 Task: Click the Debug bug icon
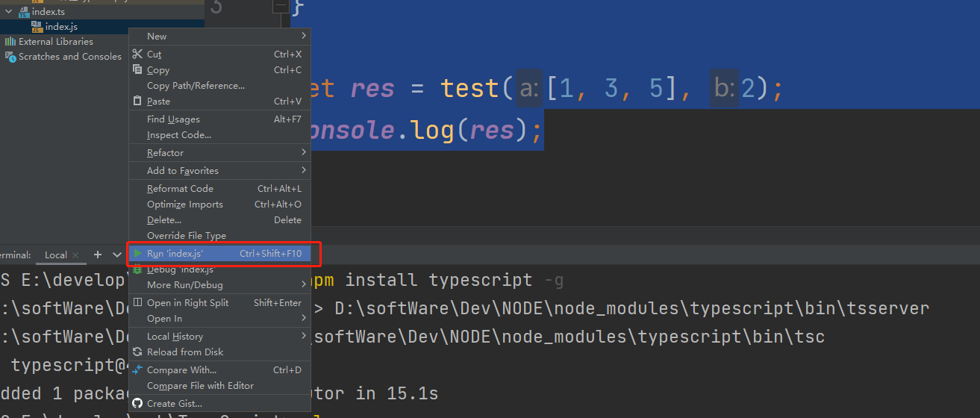pyautogui.click(x=137, y=269)
